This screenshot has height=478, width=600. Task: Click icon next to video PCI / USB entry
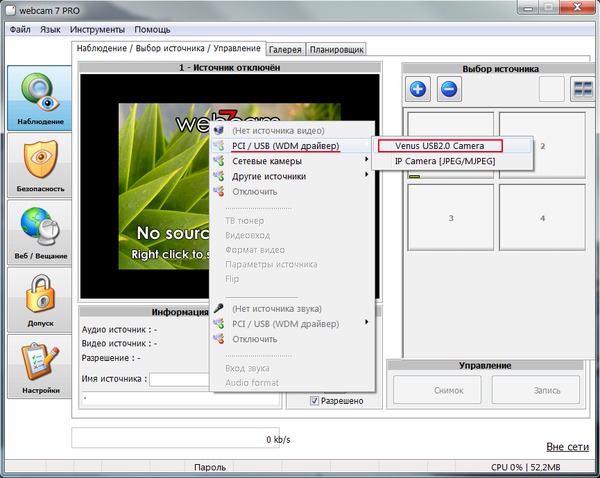pyautogui.click(x=219, y=146)
